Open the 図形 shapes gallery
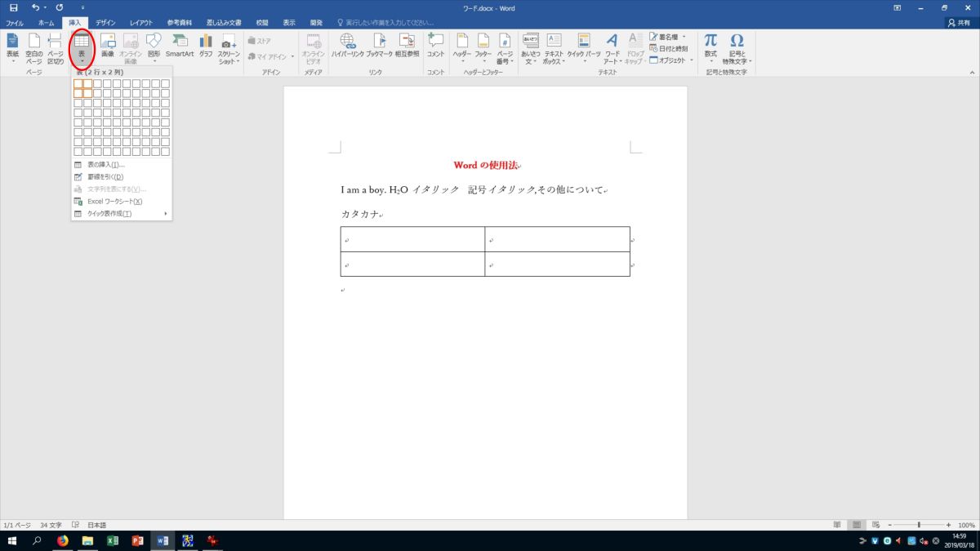The image size is (980, 551). coord(154,49)
